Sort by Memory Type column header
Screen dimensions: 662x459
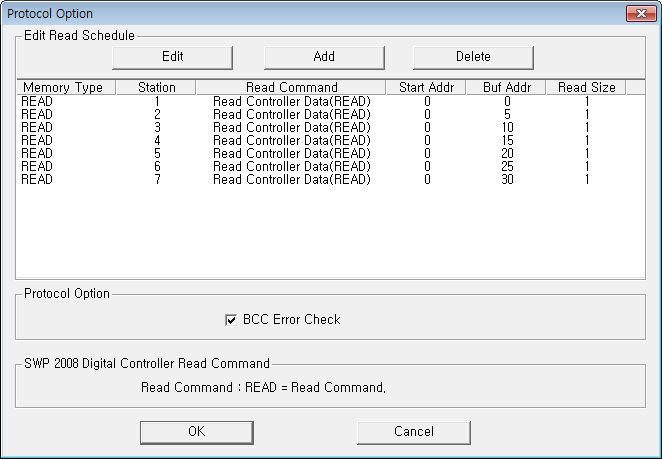63,88
